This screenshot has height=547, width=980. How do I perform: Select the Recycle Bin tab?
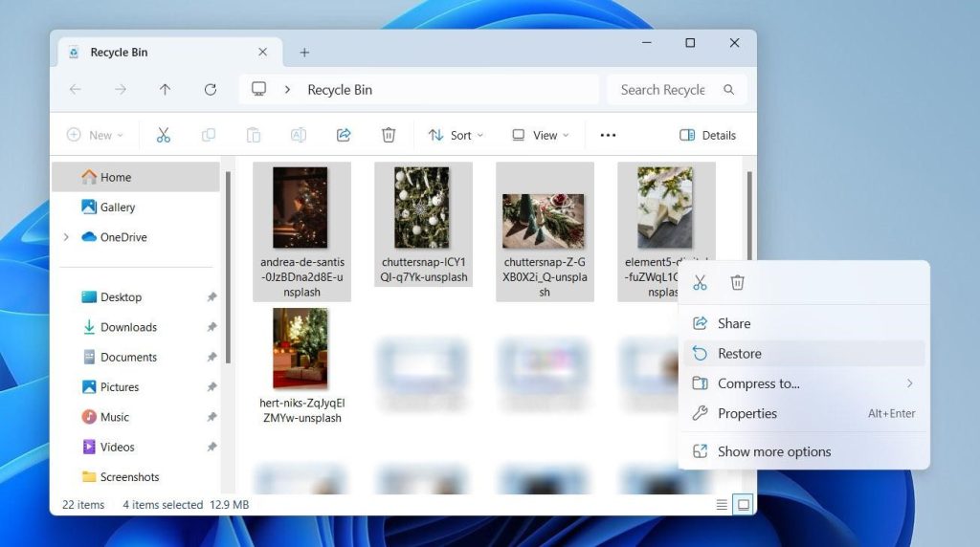click(169, 53)
